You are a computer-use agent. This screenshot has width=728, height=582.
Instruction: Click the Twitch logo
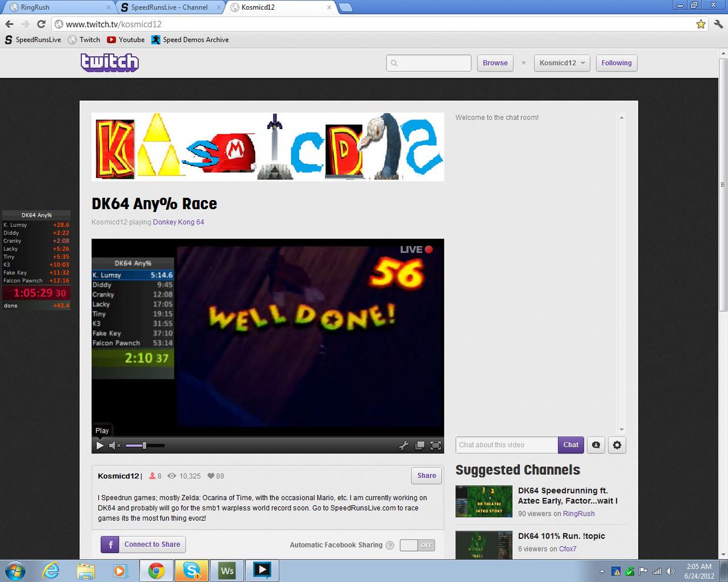coord(110,62)
